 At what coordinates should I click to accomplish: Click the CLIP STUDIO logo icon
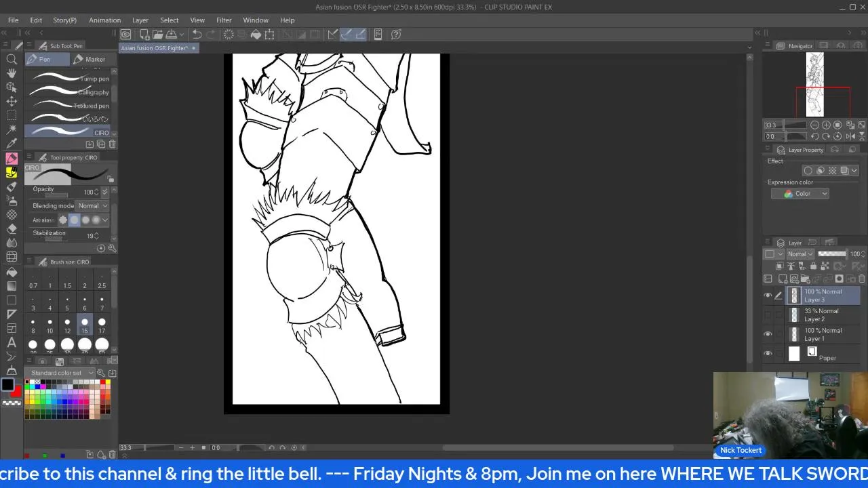click(x=125, y=34)
